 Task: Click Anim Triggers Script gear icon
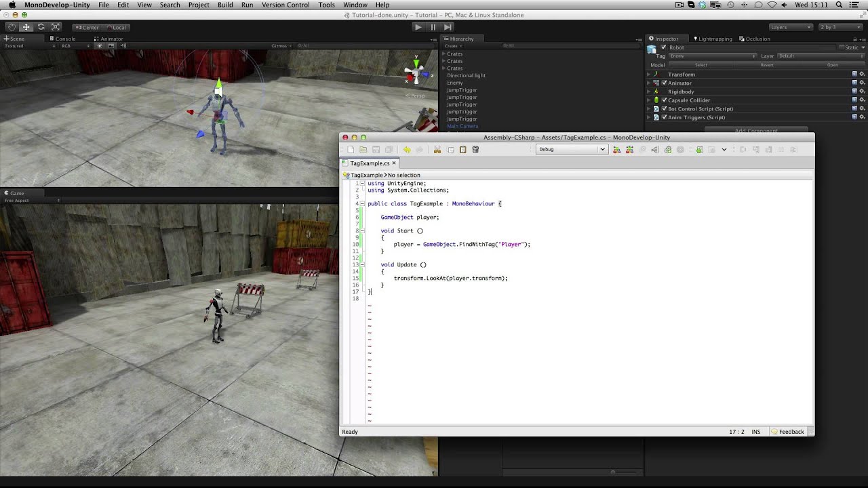862,117
